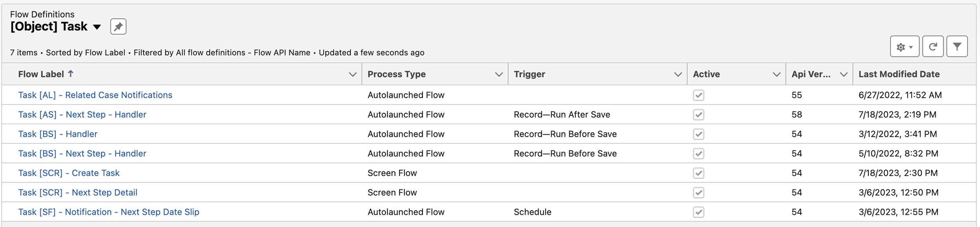Screen dimensions: 980x227
Task: Open Active column actions chevron
Action: 776,74
